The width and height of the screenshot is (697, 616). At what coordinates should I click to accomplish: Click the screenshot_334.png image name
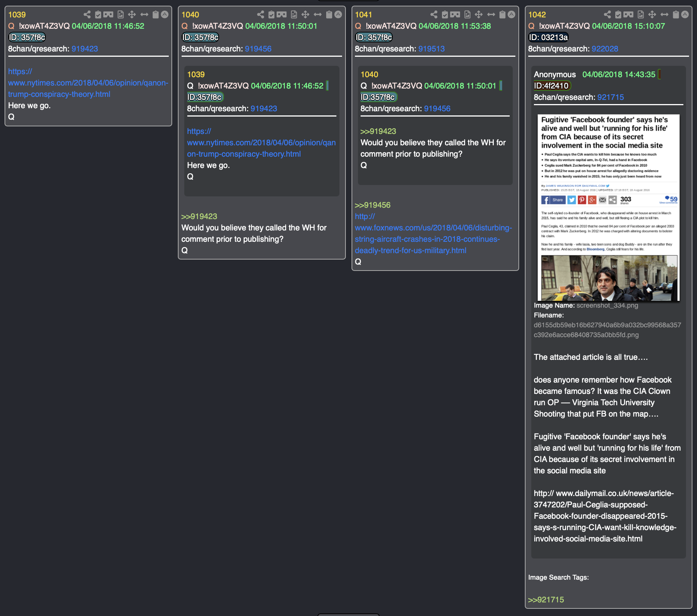tap(607, 305)
